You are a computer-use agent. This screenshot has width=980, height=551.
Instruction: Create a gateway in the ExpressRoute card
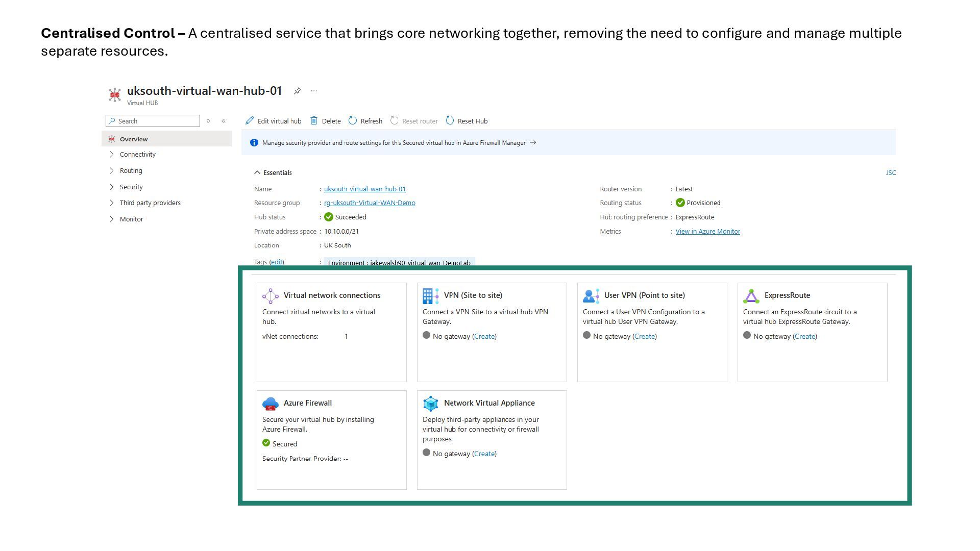pyautogui.click(x=805, y=336)
